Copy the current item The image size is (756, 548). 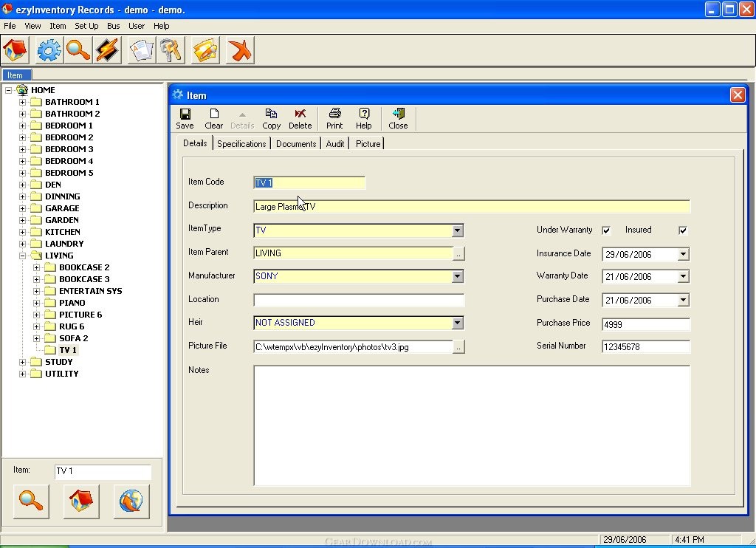pyautogui.click(x=271, y=118)
